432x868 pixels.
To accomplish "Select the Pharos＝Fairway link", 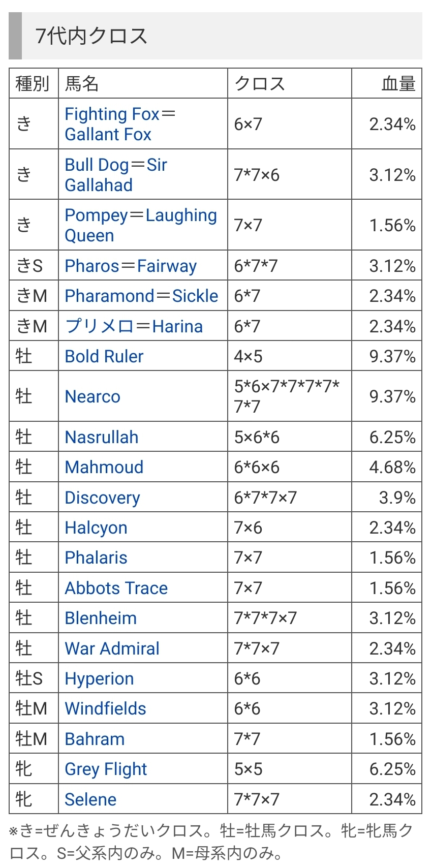I will coord(131,266).
